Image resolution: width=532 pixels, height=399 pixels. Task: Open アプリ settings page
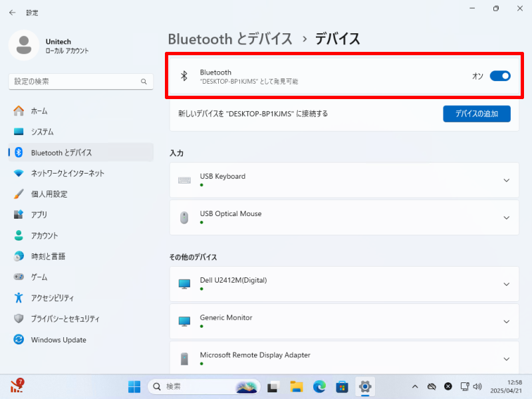pyautogui.click(x=80, y=215)
